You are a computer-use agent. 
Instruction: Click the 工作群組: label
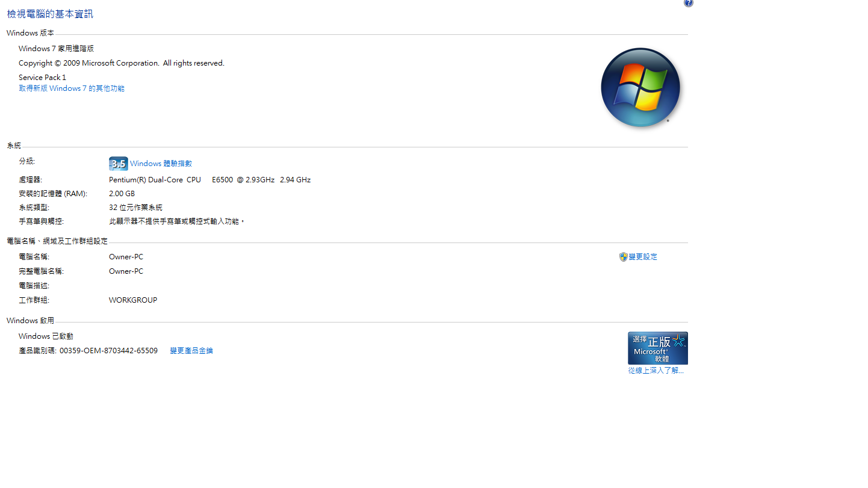coord(34,300)
